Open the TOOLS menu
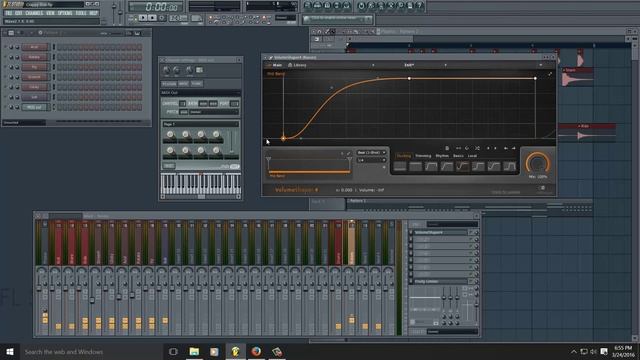This screenshot has width=640, height=360. [81, 13]
